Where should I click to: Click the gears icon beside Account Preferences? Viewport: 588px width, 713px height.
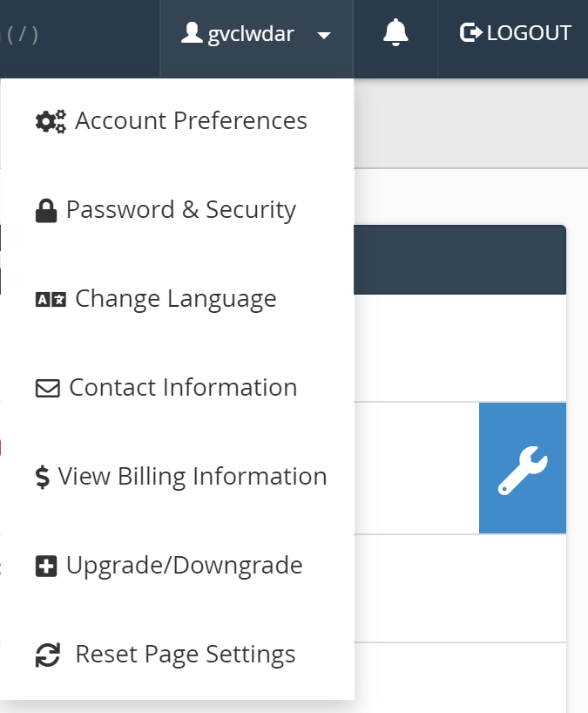pyautogui.click(x=51, y=121)
